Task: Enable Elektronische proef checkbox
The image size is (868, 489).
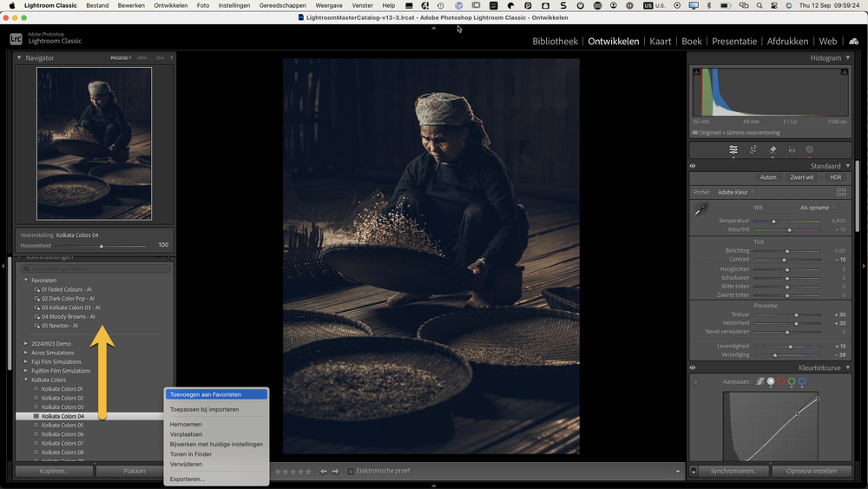Action: [351, 472]
